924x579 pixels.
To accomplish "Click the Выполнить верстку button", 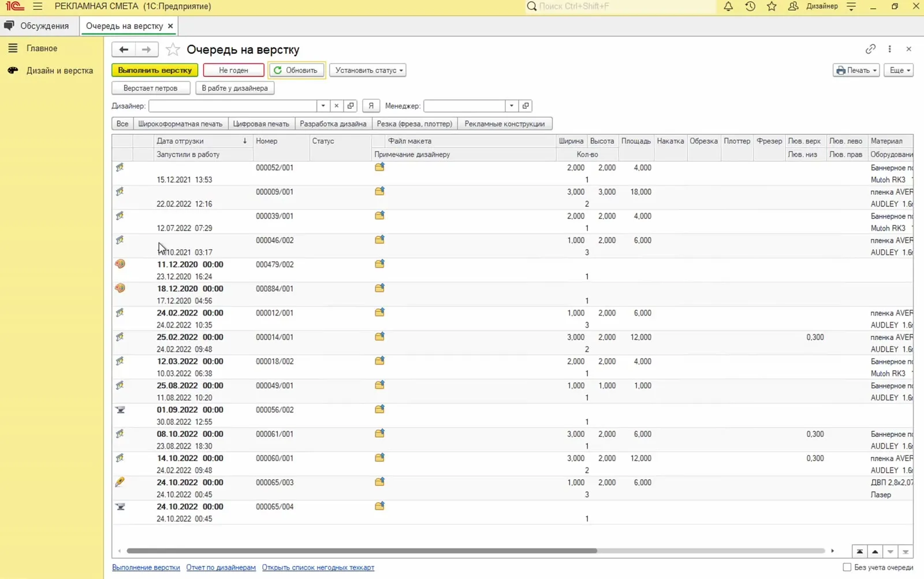I will 155,70.
